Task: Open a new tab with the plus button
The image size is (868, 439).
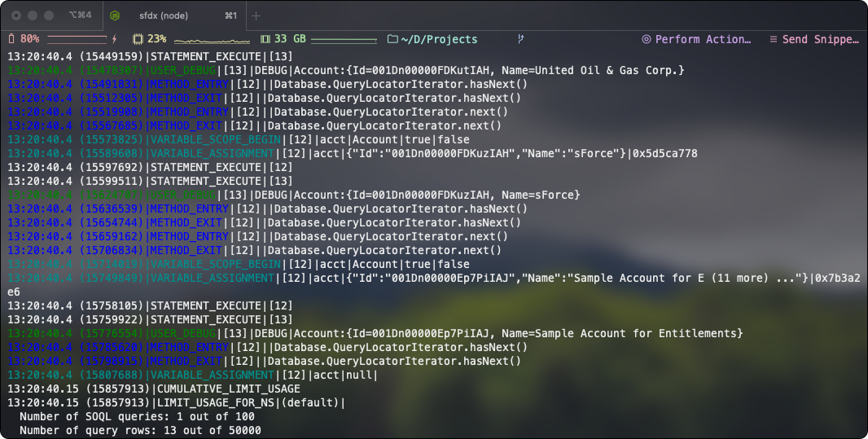Action: [x=256, y=16]
